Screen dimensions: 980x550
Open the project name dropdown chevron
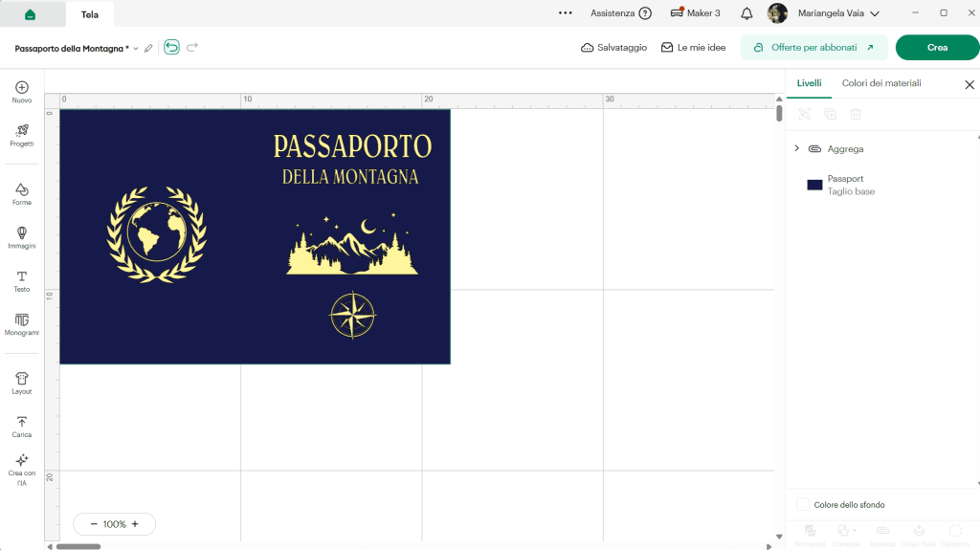[x=136, y=48]
